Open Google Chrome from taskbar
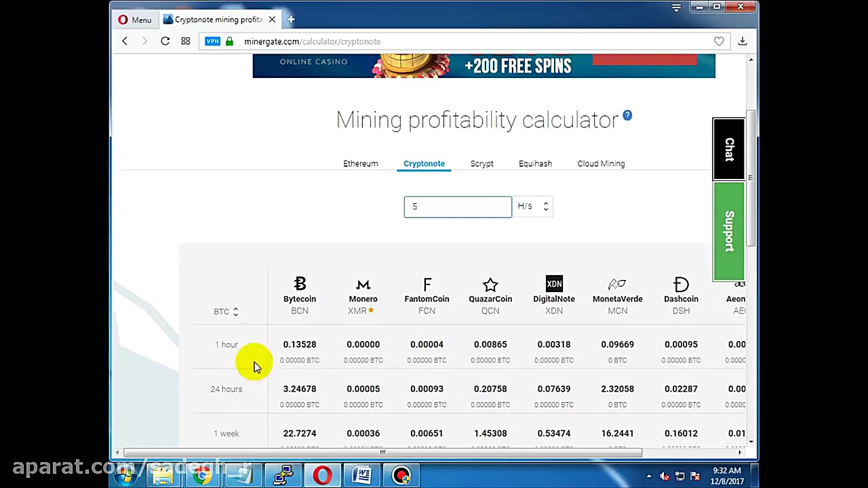868x488 pixels. (x=202, y=476)
